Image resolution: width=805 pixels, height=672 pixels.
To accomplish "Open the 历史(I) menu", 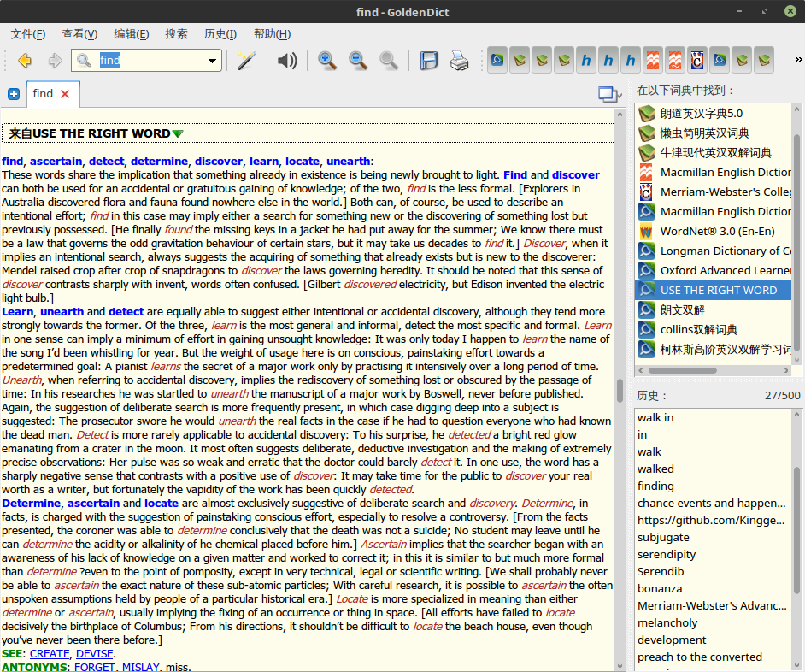I will [220, 34].
